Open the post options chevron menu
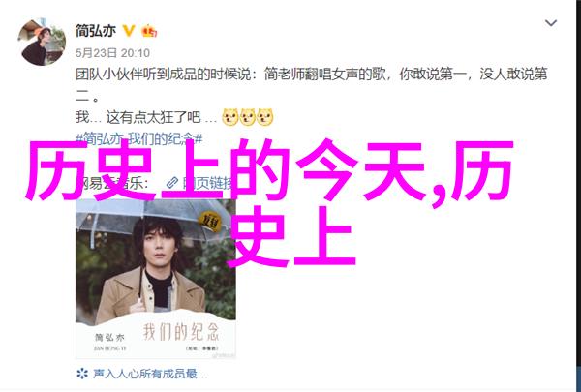 551,23
